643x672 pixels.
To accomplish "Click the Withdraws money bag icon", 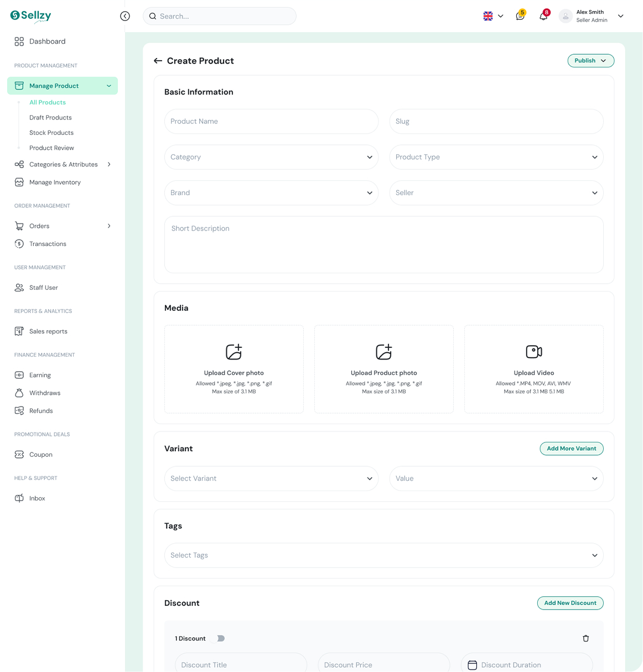I will coord(19,393).
